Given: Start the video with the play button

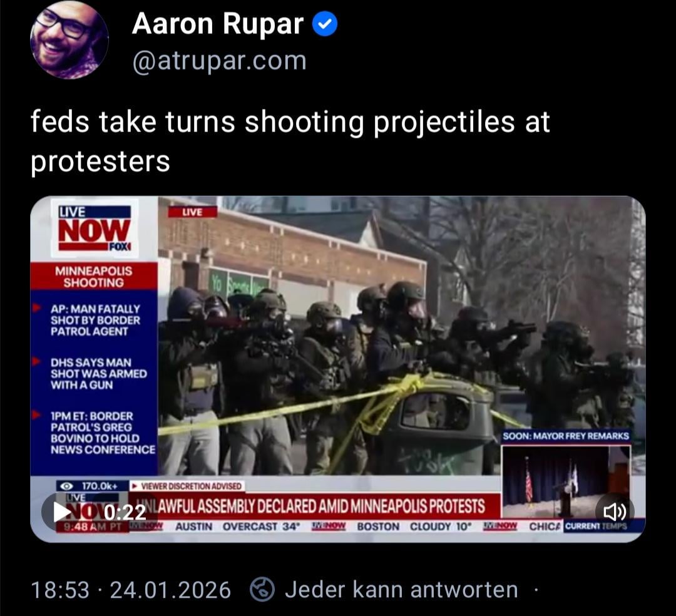Looking at the screenshot, I should pyautogui.click(x=62, y=511).
